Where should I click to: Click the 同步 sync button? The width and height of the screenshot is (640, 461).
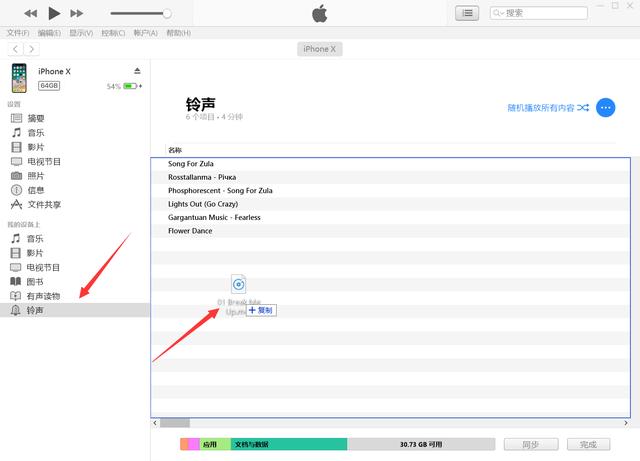pyautogui.click(x=531, y=444)
